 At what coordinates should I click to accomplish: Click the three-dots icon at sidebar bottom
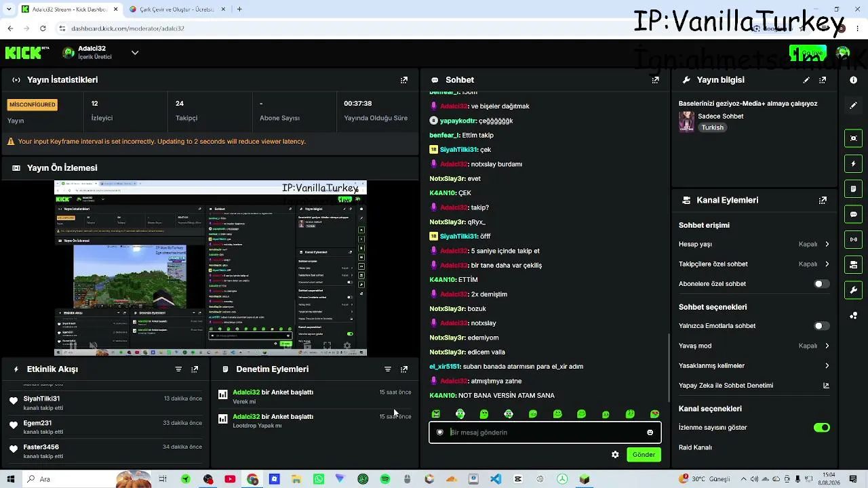coord(853,315)
